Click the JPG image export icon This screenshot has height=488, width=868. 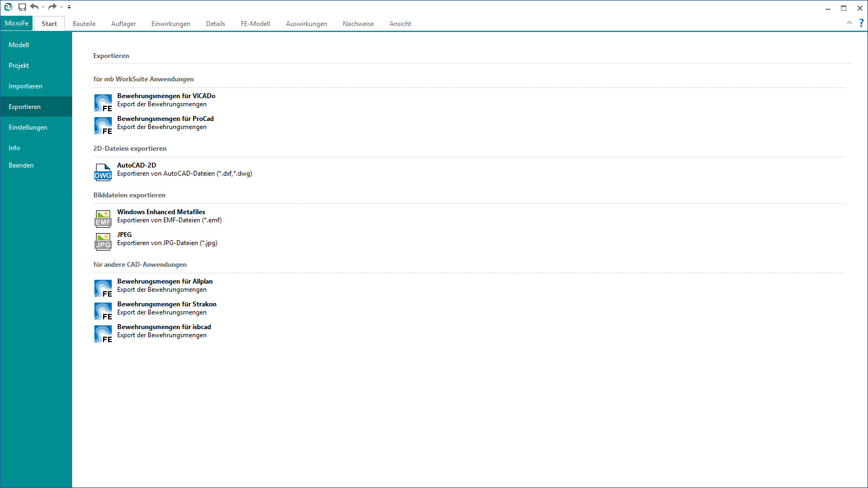(x=103, y=242)
